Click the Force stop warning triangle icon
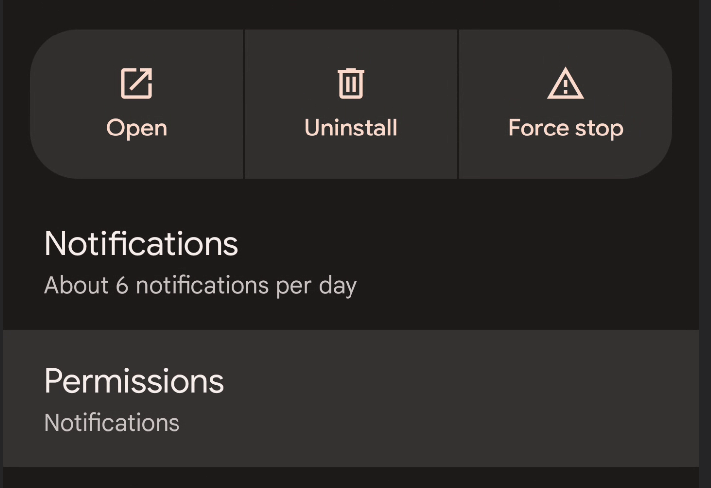This screenshot has width=711, height=488. tap(565, 83)
